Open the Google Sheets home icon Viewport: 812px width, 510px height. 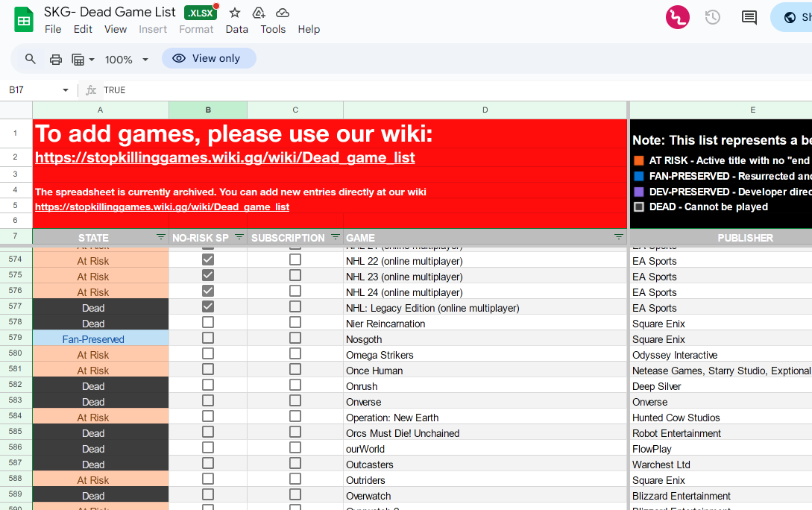click(23, 19)
